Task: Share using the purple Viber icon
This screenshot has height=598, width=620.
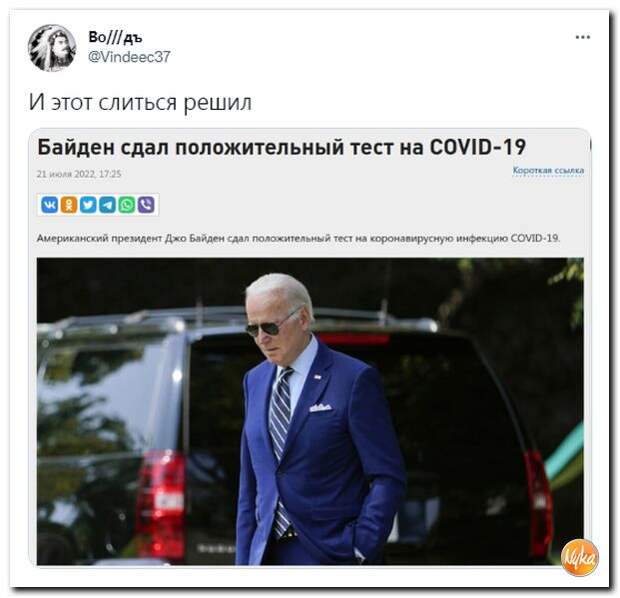Action: click(x=146, y=205)
